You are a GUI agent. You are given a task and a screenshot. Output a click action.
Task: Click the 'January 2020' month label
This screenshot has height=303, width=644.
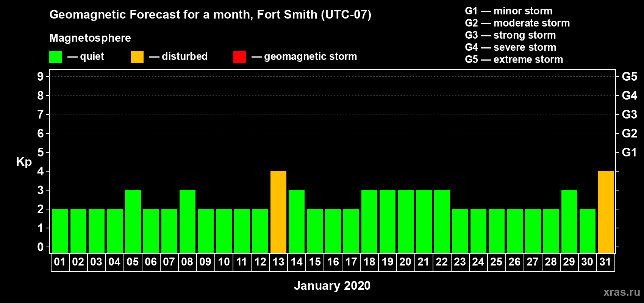point(332,286)
